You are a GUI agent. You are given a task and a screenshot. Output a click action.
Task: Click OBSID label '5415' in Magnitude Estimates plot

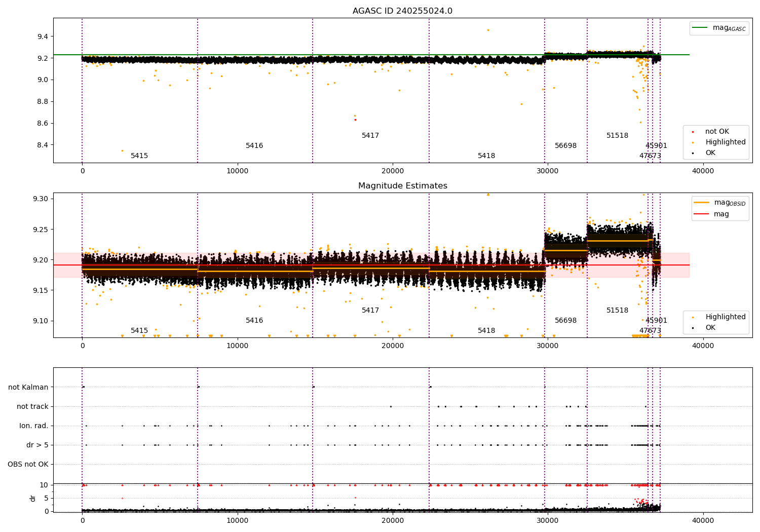click(139, 331)
